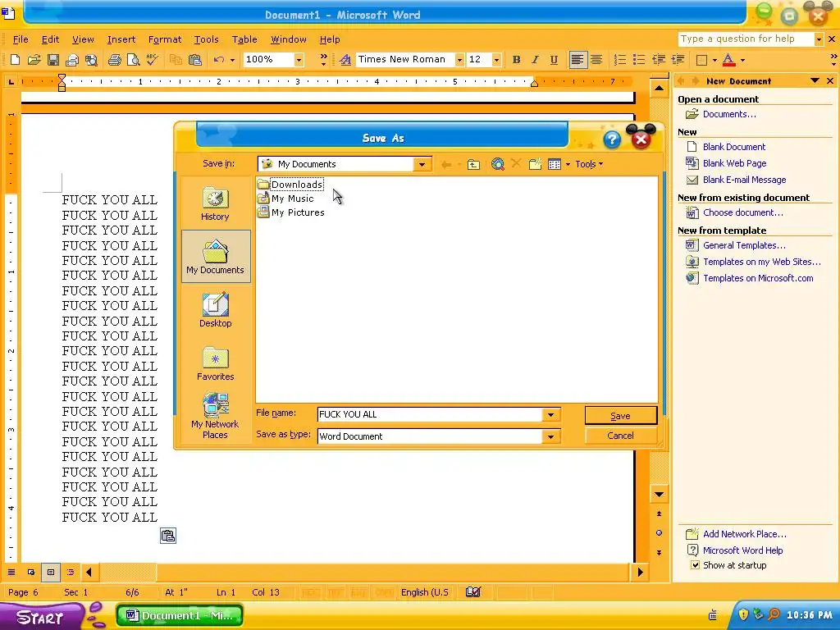Expand the Save in location dropdown
Viewport: 840px width, 630px height.
click(x=422, y=164)
